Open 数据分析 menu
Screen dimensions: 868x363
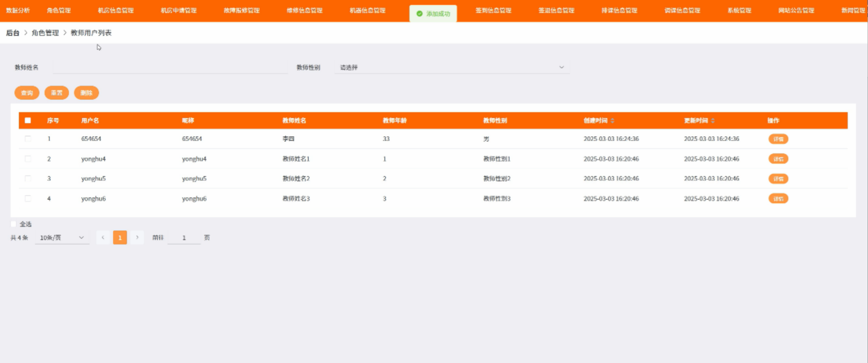(x=18, y=10)
